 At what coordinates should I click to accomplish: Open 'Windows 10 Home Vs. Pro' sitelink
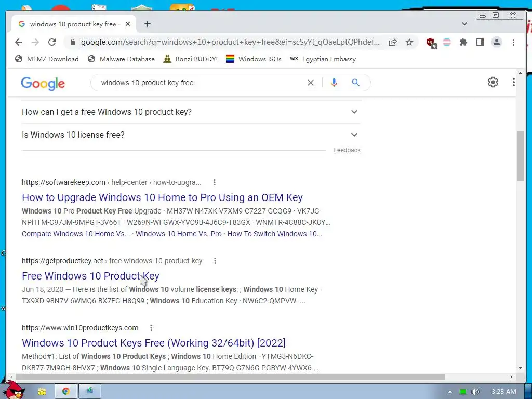click(x=179, y=234)
